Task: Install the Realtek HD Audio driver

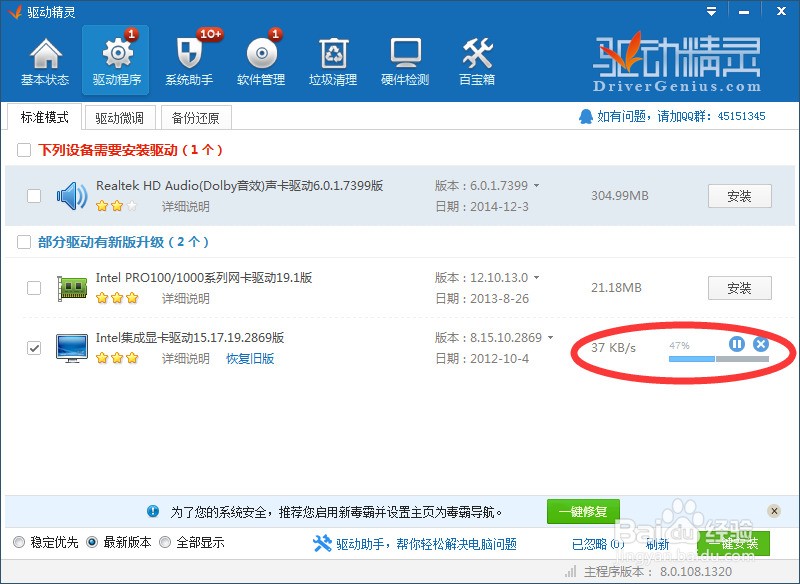Action: [739, 196]
